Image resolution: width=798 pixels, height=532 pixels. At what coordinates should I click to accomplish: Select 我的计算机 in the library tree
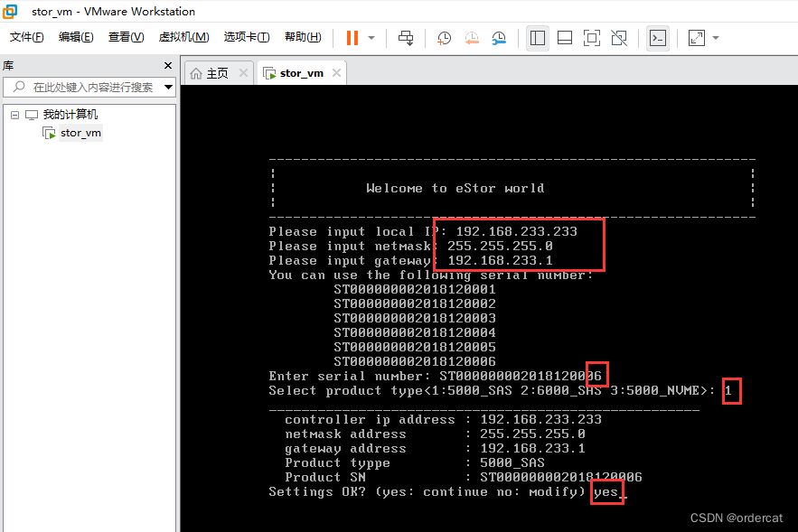click(70, 115)
